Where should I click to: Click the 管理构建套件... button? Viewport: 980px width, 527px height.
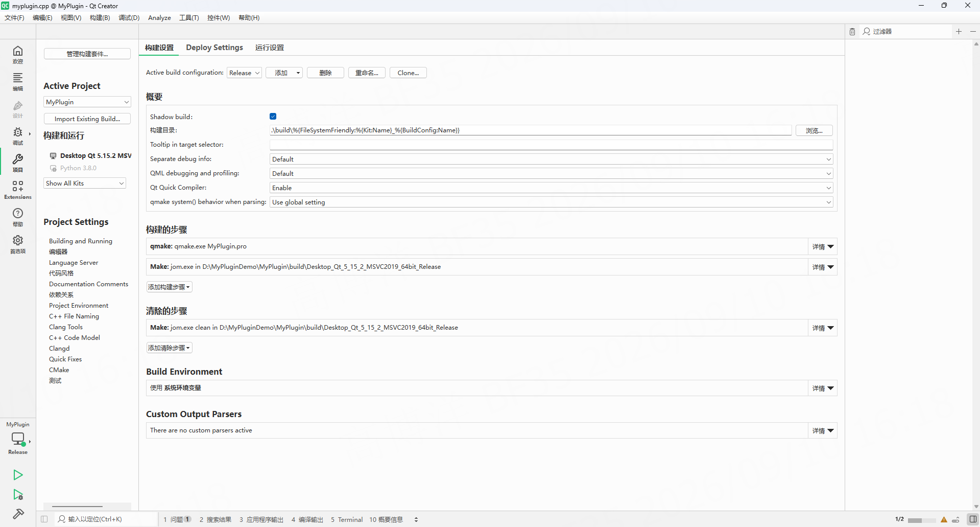[87, 54]
